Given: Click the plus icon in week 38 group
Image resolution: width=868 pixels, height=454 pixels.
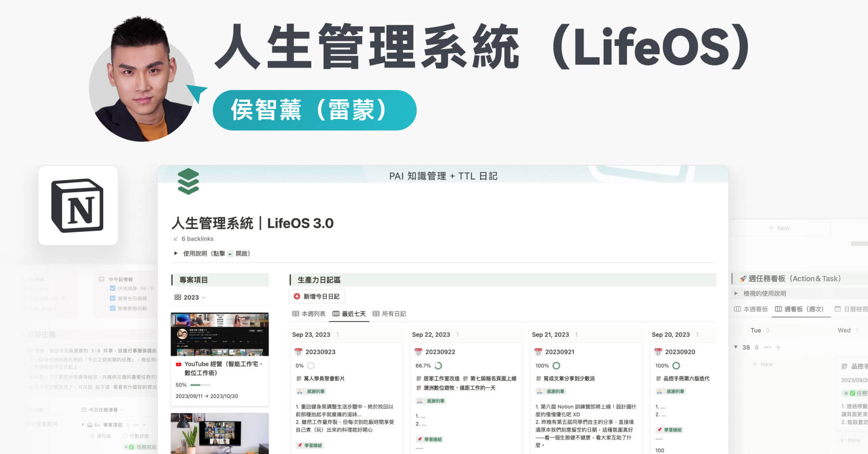Looking at the screenshot, I should (x=778, y=347).
